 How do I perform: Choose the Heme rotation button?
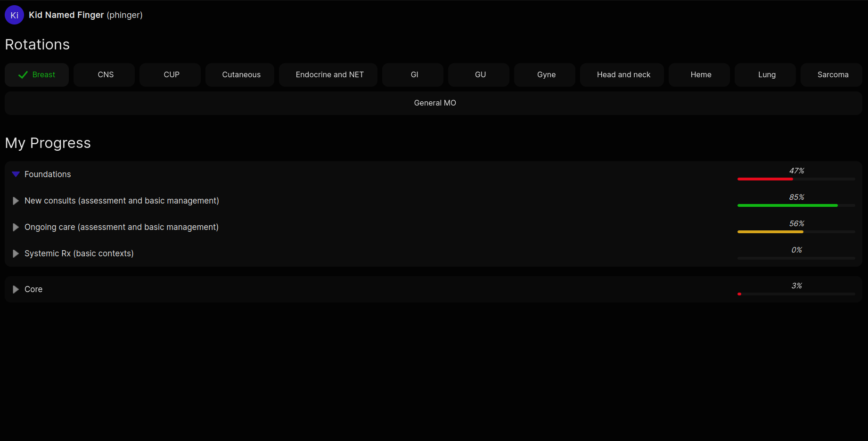pos(699,75)
